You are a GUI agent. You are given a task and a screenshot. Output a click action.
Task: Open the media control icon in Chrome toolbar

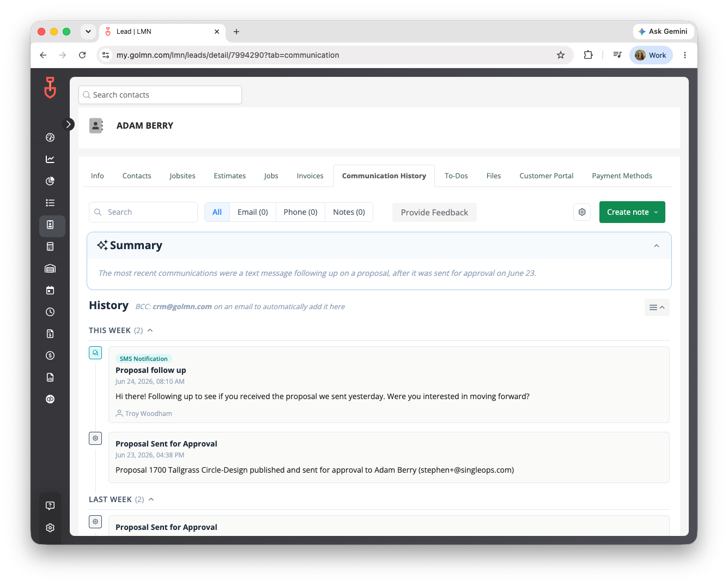pos(617,55)
